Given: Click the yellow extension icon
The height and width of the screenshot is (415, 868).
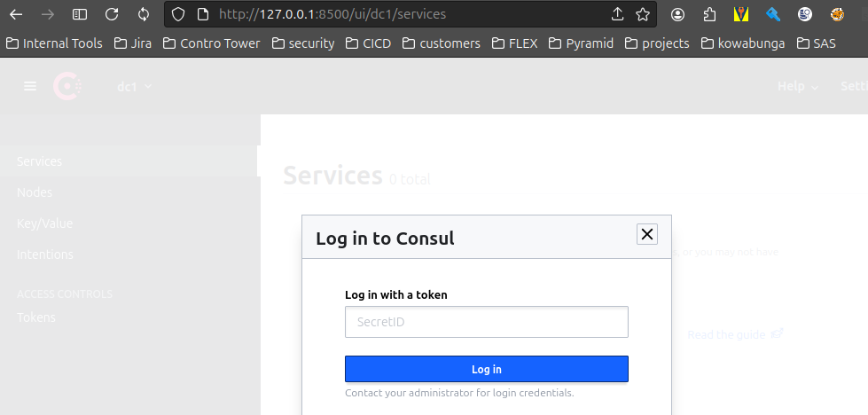Looking at the screenshot, I should pyautogui.click(x=741, y=14).
